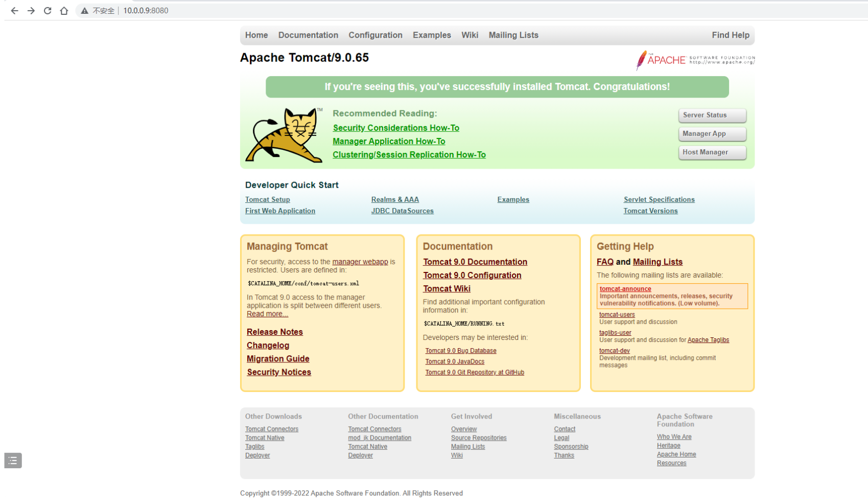The height and width of the screenshot is (504, 868).
Task: Go to Configuration in the top navigation
Action: tap(376, 35)
